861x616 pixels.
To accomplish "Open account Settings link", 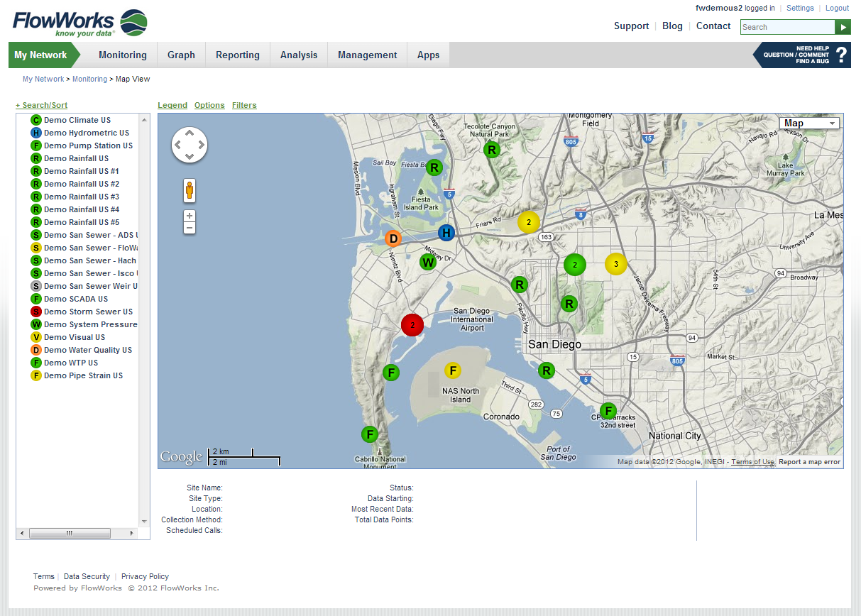I will click(800, 8).
